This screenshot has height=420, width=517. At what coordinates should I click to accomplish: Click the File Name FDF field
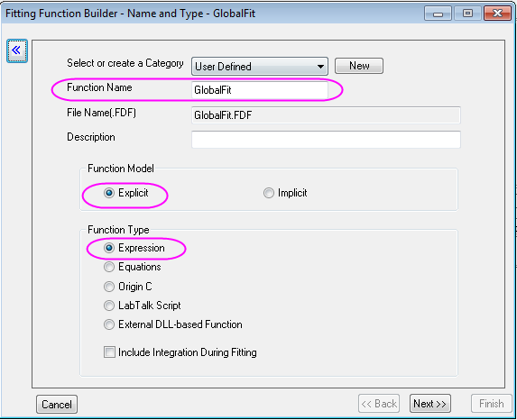pos(326,115)
